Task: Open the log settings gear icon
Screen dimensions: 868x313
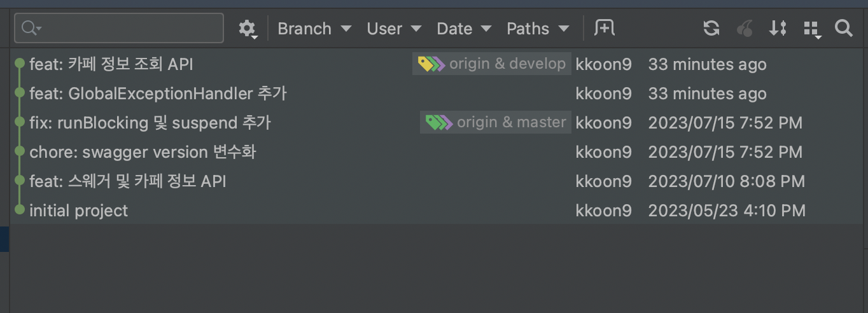Action: 247,29
